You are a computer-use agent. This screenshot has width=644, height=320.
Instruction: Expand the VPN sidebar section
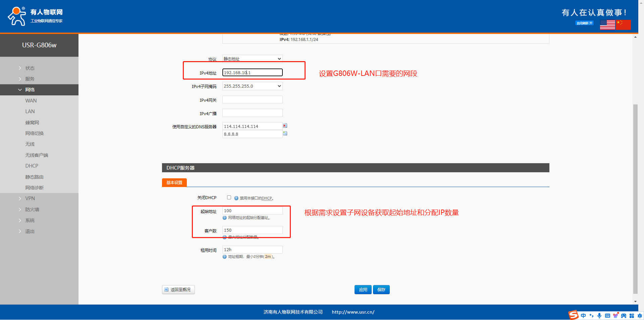(x=30, y=198)
